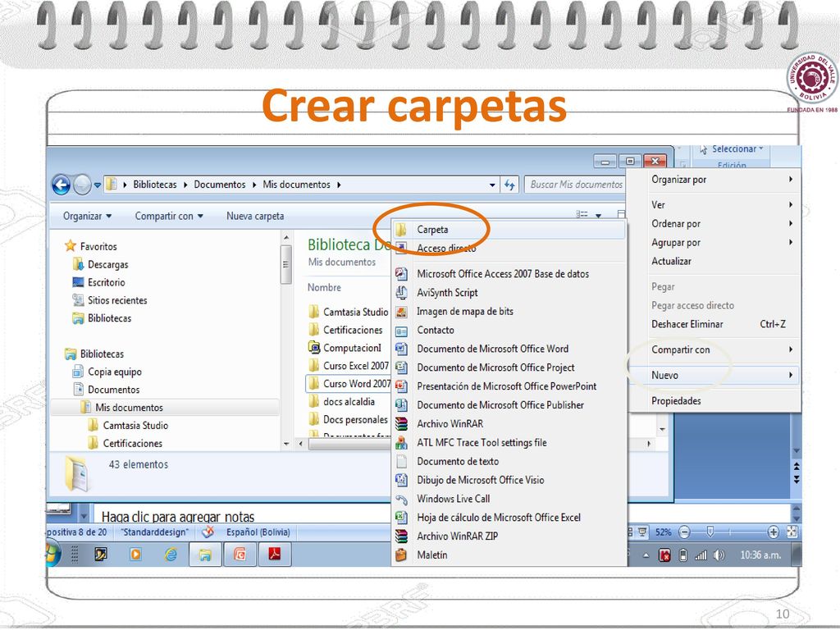Viewport: 840px width, 630px height.
Task: Open the Nuevo submenu
Action: [714, 375]
